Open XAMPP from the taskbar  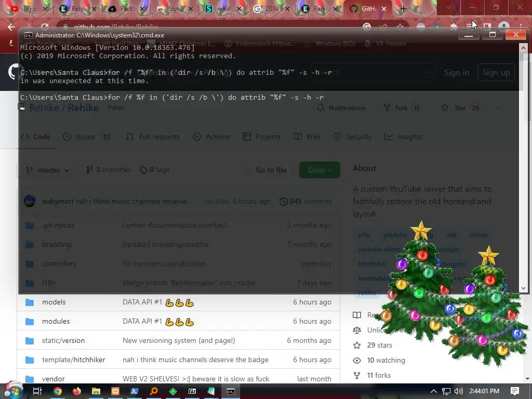pos(115,391)
